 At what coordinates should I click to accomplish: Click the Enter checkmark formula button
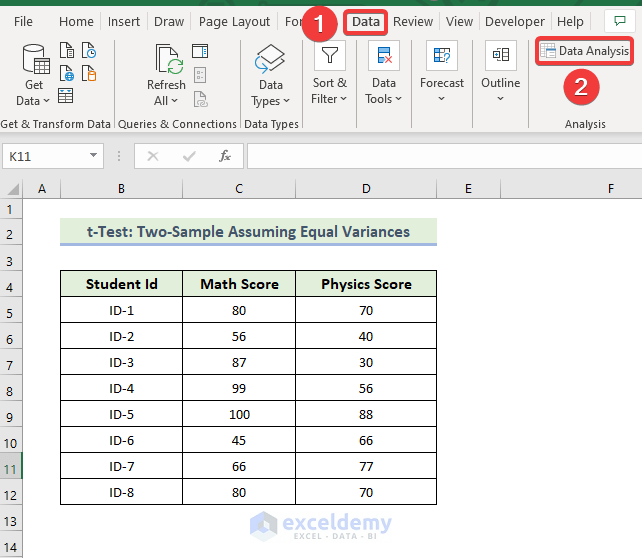(x=189, y=156)
